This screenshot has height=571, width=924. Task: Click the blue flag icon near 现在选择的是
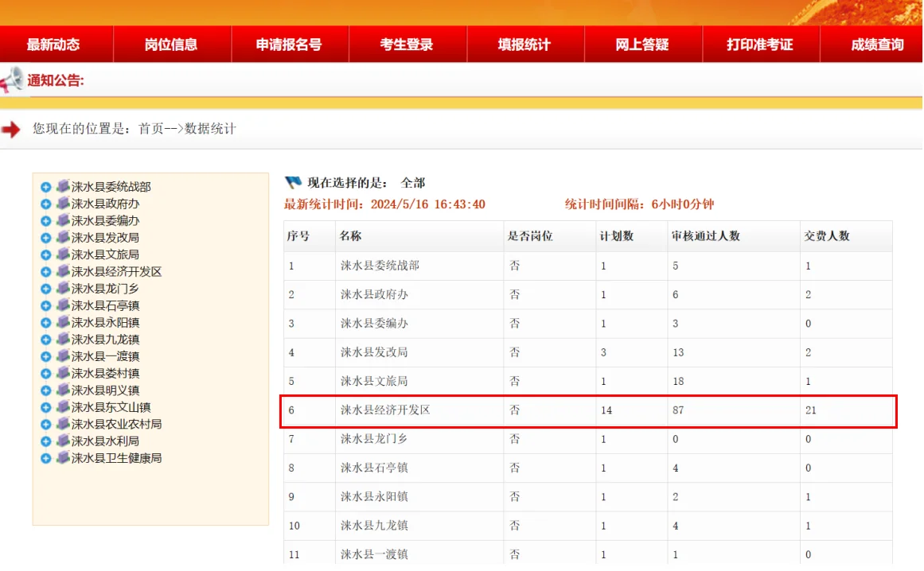293,182
